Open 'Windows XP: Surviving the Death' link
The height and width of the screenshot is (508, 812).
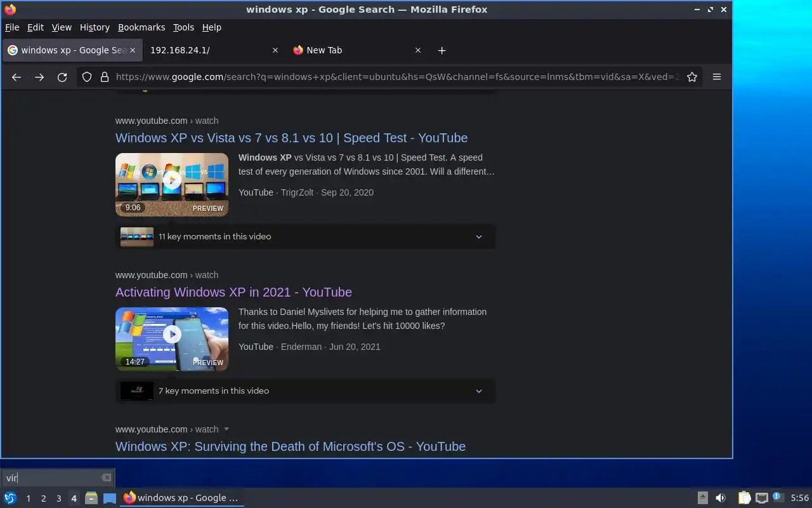pos(291,446)
